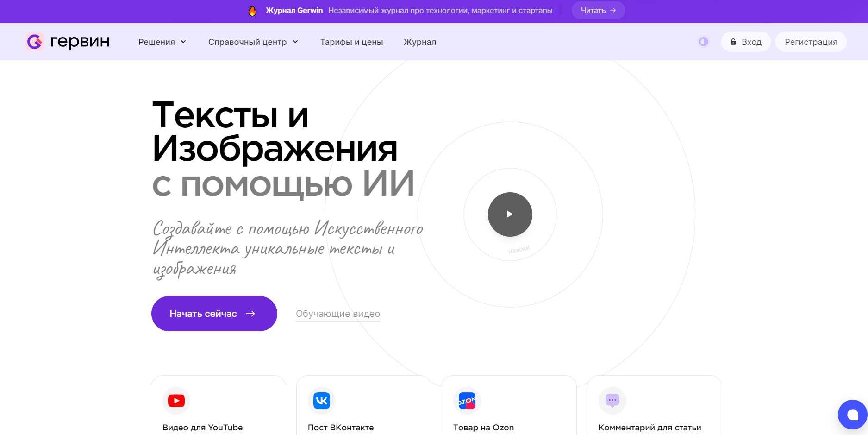Open the Обучающие видео link
Viewport: 868px width, 435px height.
pyautogui.click(x=337, y=314)
